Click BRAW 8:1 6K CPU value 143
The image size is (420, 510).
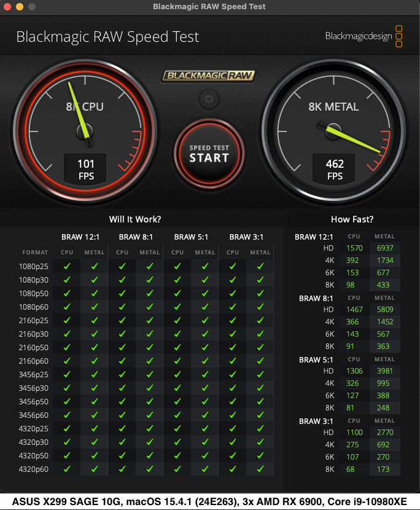pos(352,334)
